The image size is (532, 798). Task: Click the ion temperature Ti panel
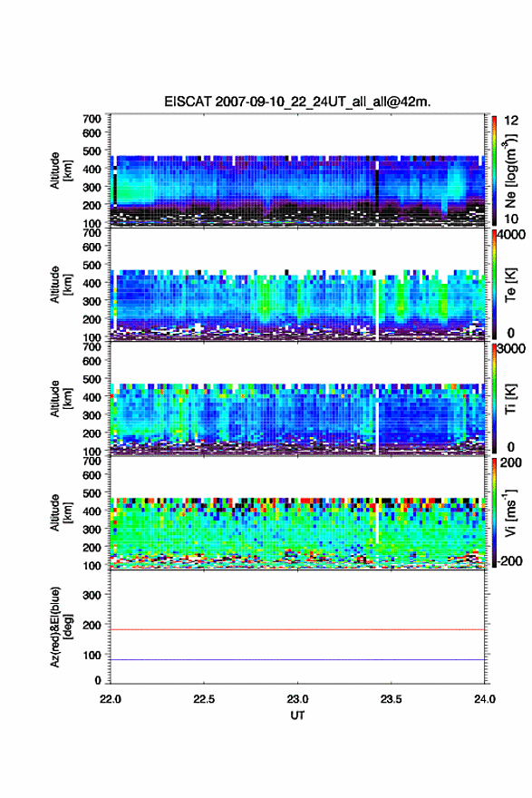[297, 398]
